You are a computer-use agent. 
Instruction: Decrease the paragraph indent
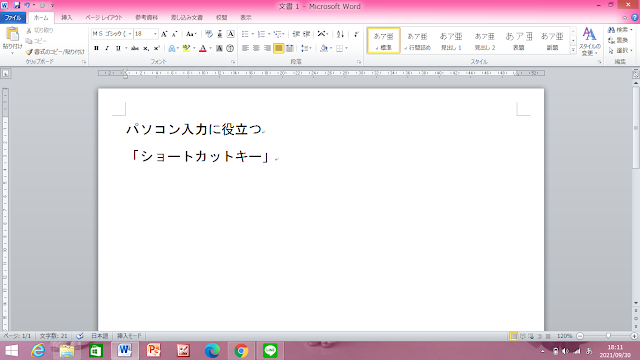pos(296,34)
